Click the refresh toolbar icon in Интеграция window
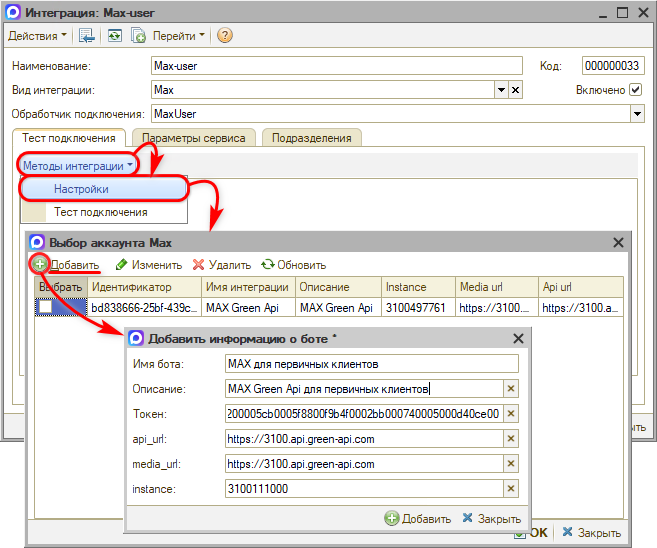Image resolution: width=657 pixels, height=548 pixels. pyautogui.click(x=114, y=36)
